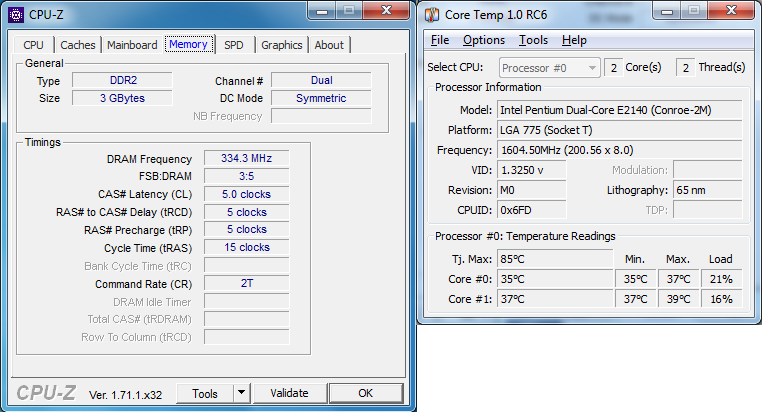Image resolution: width=762 pixels, height=412 pixels.
Task: Click the Core #1 load 16% value
Action: [x=721, y=299]
